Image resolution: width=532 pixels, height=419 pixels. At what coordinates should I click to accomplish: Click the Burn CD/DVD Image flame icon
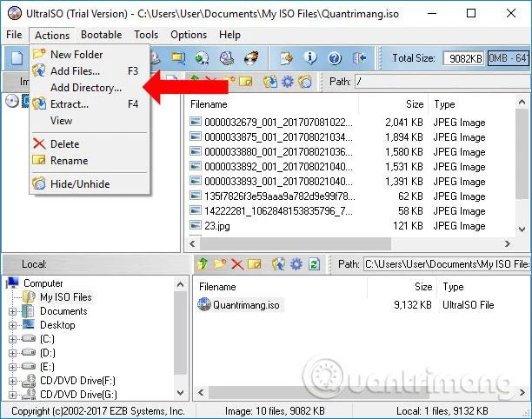(251, 58)
